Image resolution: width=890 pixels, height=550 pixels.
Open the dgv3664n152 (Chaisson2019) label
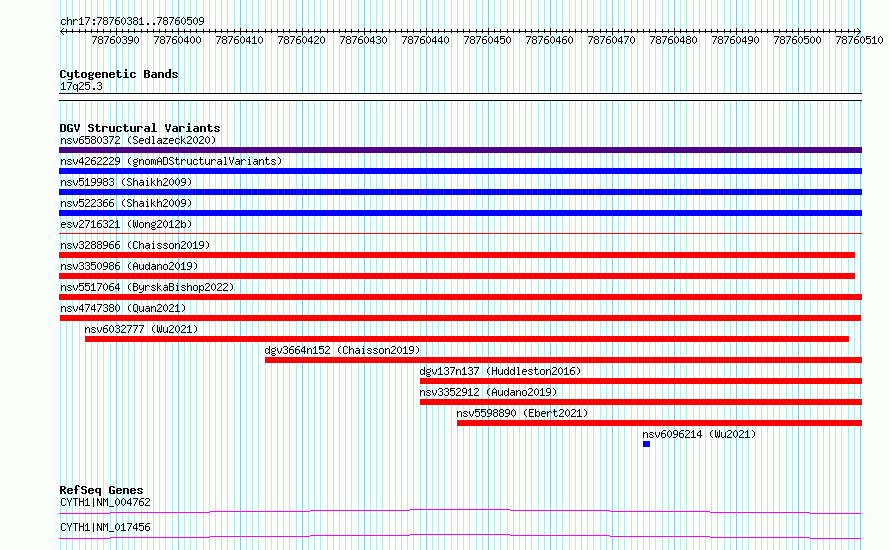pos(342,350)
